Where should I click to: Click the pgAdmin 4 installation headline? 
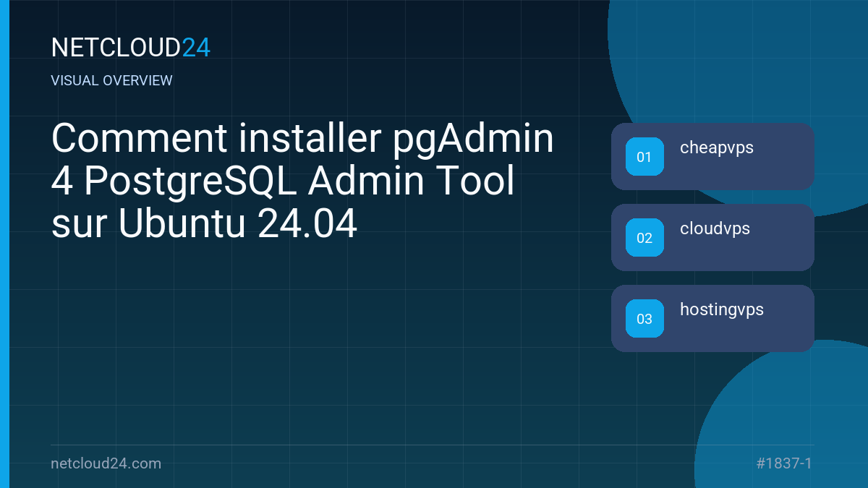pos(302,182)
